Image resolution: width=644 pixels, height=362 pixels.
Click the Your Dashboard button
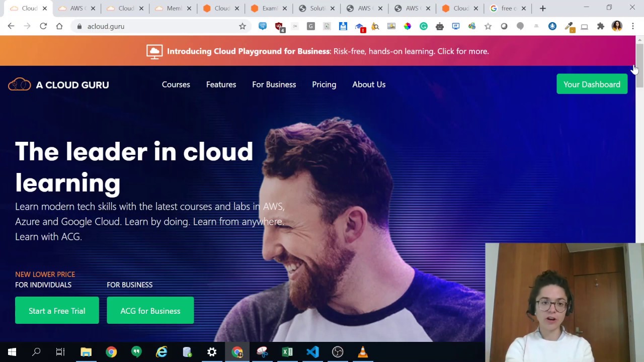[592, 84]
